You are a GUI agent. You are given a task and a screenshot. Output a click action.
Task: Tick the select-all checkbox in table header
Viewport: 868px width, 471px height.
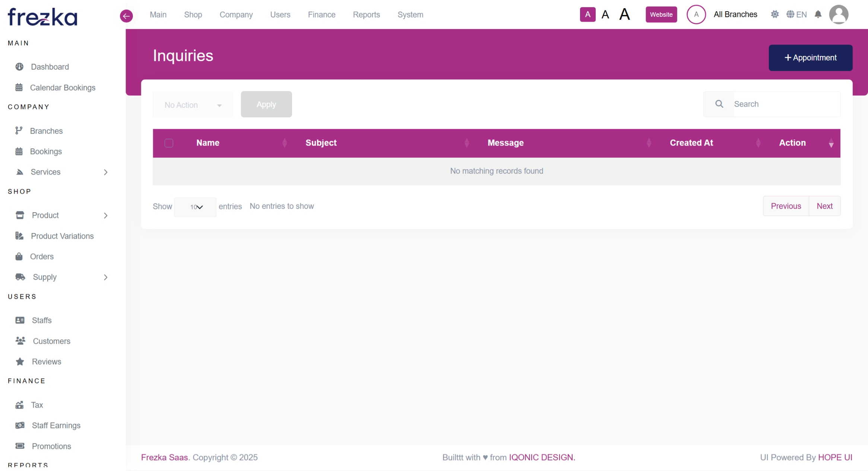[x=169, y=143]
